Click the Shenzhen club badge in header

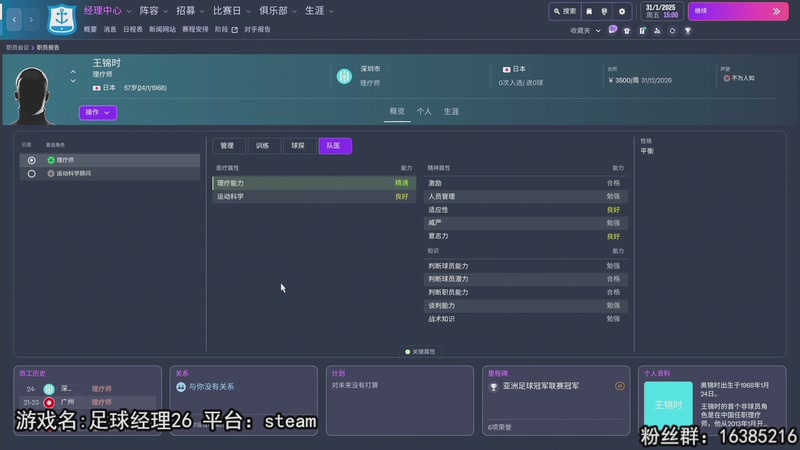point(344,76)
